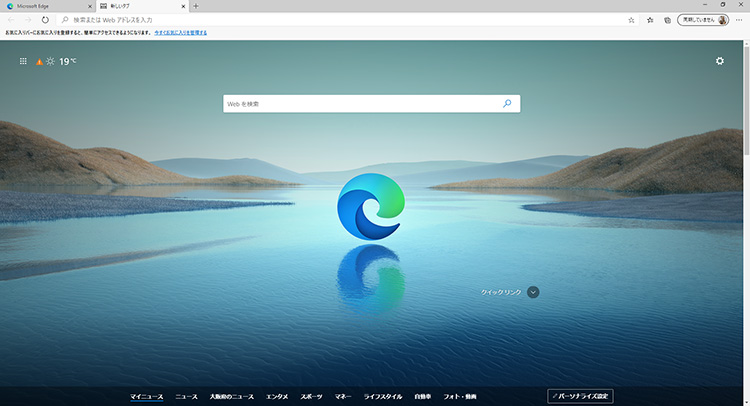This screenshot has width=750, height=406.
Task: Select the 大阪府のニュース tab
Action: 231,397
